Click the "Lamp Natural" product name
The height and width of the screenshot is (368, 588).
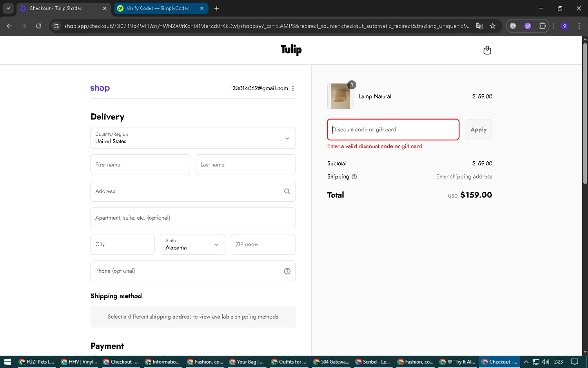375,97
